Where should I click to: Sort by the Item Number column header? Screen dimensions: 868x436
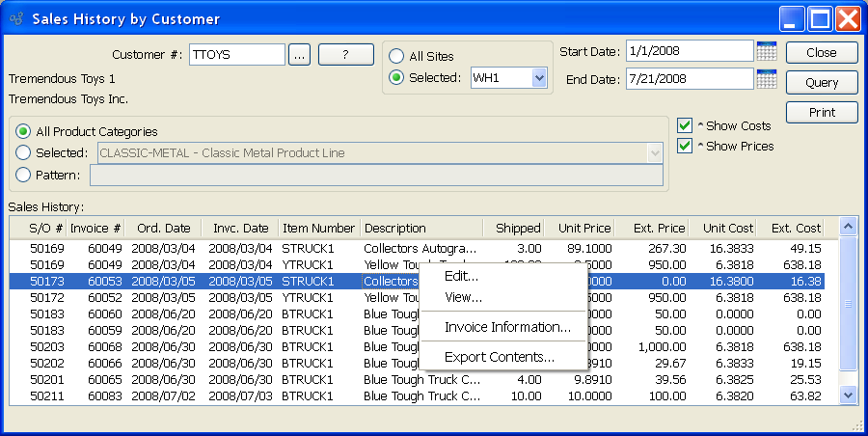319,229
